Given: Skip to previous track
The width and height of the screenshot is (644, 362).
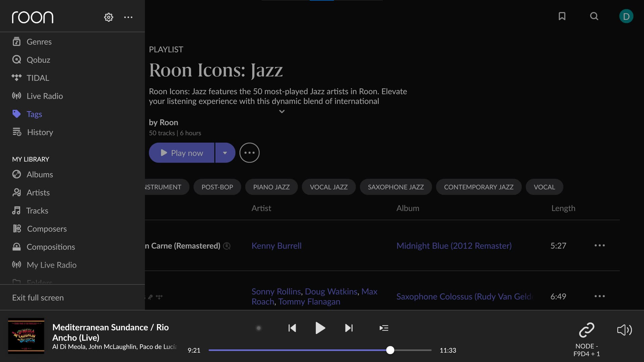Looking at the screenshot, I should point(292,328).
